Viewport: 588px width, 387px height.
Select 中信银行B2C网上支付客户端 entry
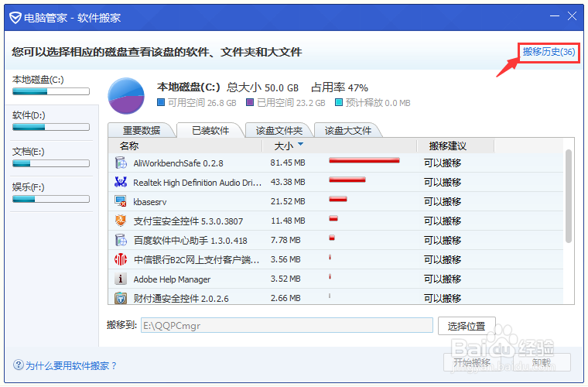[x=197, y=260]
